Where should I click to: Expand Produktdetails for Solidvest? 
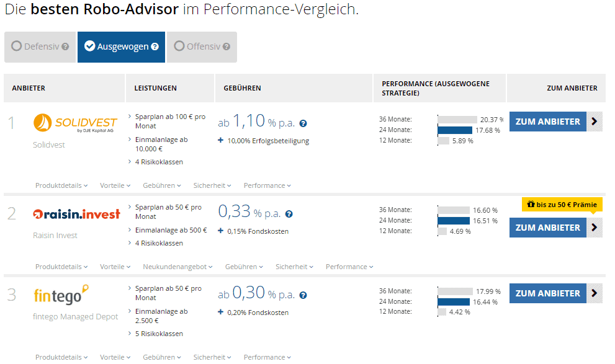click(61, 185)
